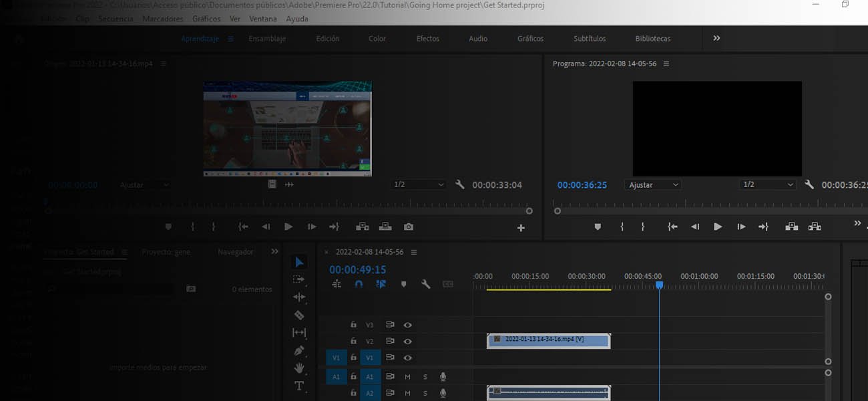Select the Ripple Edit tool
The height and width of the screenshot is (401, 868).
(299, 297)
